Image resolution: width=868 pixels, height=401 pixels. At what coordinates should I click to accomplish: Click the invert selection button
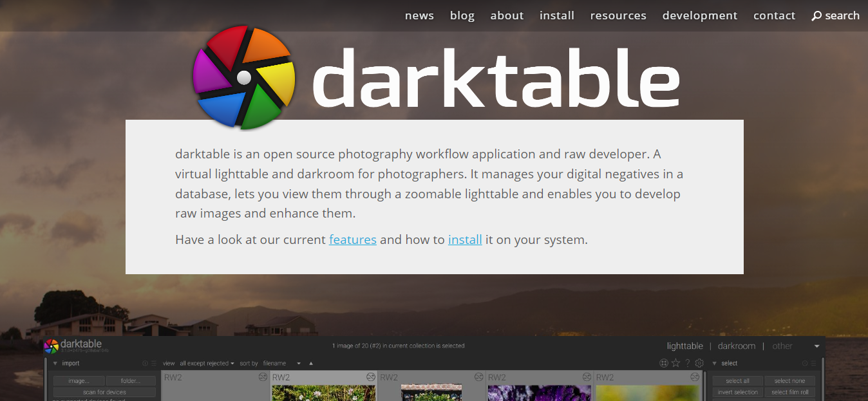(x=738, y=392)
